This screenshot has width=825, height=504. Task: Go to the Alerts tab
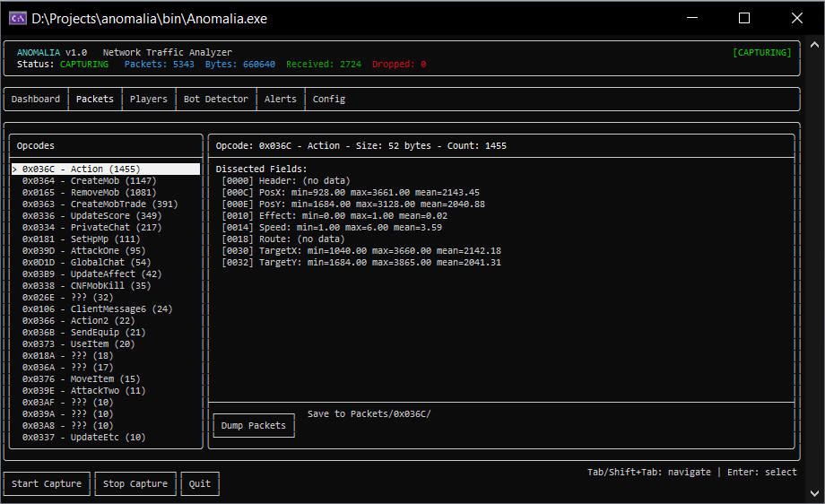click(x=280, y=99)
